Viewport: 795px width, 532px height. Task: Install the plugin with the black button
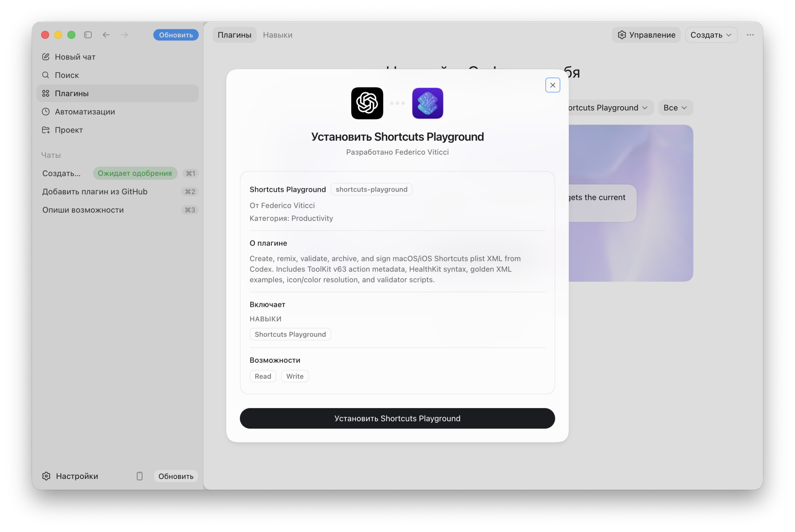point(397,418)
